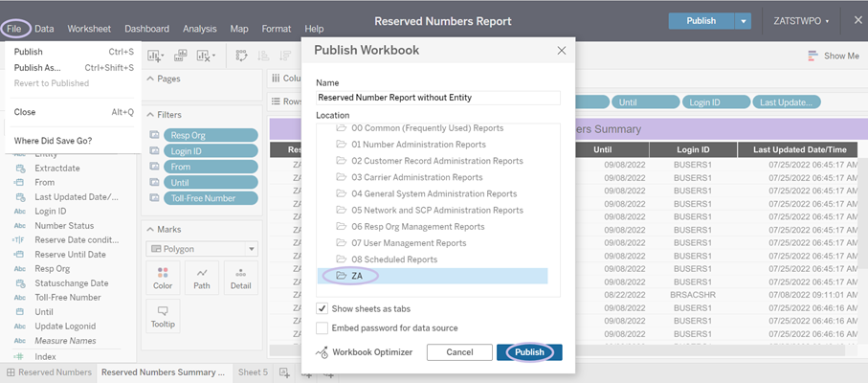Collapse the Filters panel
This screenshot has width=868, height=383.
151,115
